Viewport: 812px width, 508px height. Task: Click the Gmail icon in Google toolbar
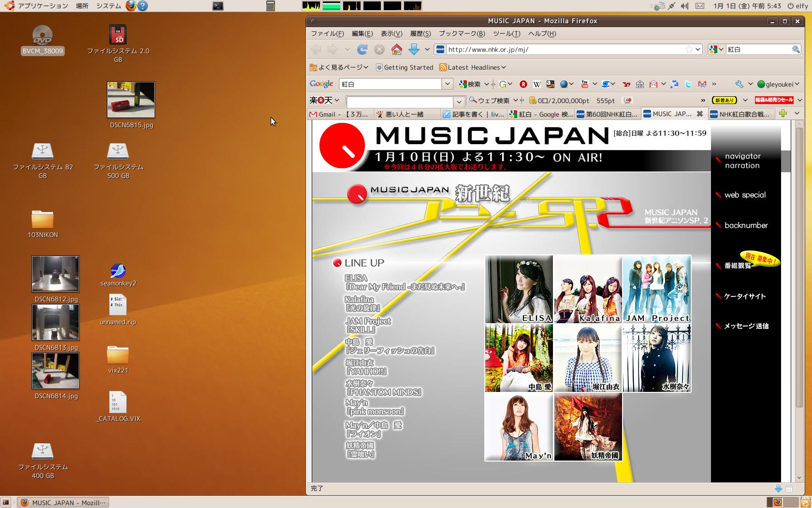702,84
